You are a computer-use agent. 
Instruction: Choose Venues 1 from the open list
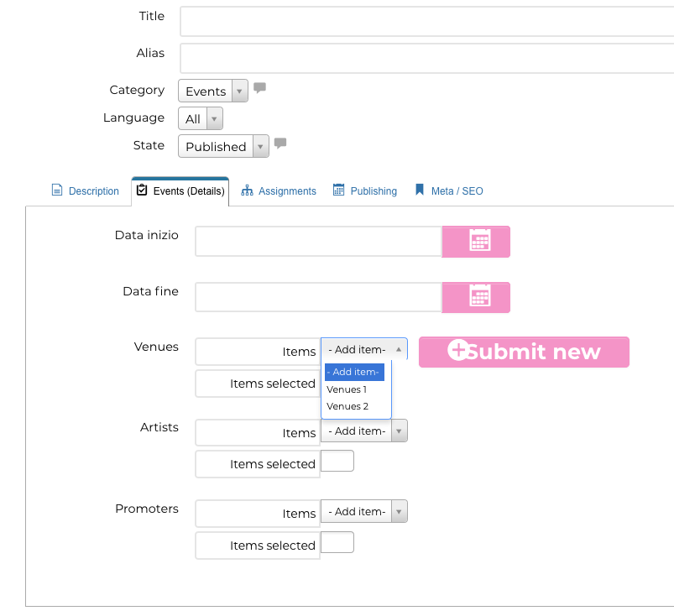point(347,389)
